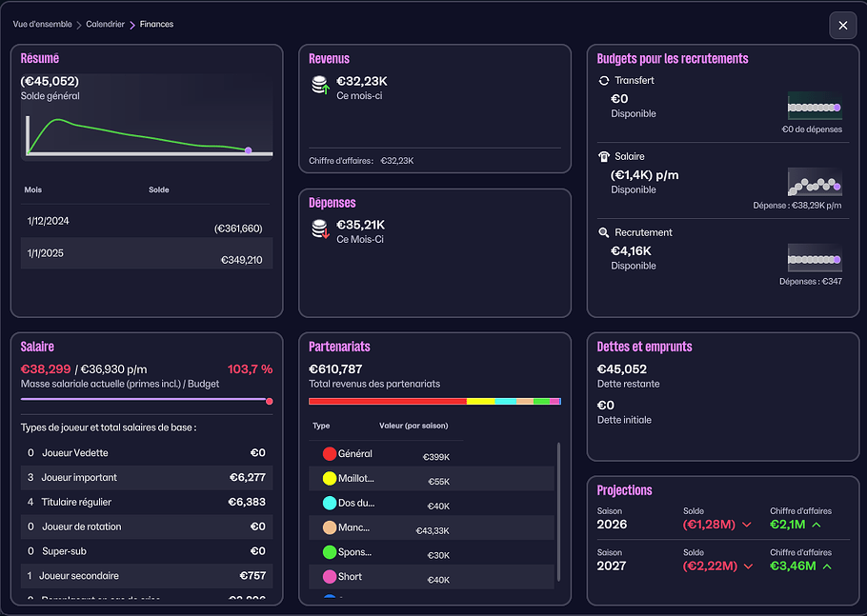The width and height of the screenshot is (867, 616).
Task: Click the €43,33K partnership value
Action: 433,530
